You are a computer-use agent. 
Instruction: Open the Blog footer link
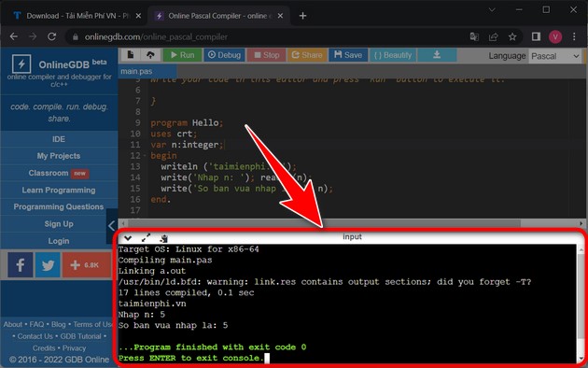coord(59,324)
